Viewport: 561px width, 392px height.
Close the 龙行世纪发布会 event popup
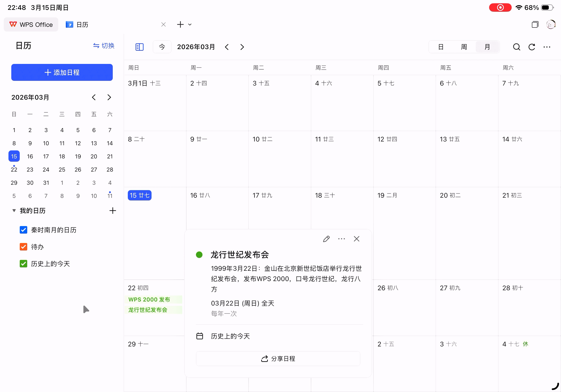click(x=356, y=239)
